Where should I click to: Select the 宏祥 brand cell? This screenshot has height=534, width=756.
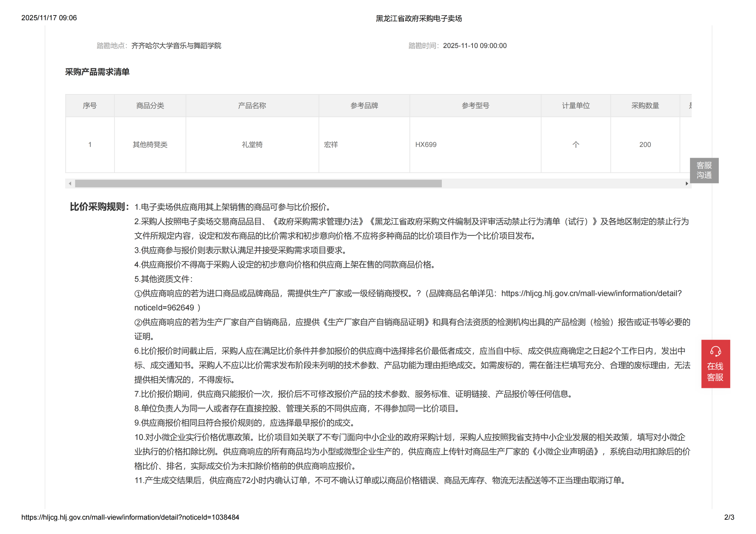click(x=331, y=145)
